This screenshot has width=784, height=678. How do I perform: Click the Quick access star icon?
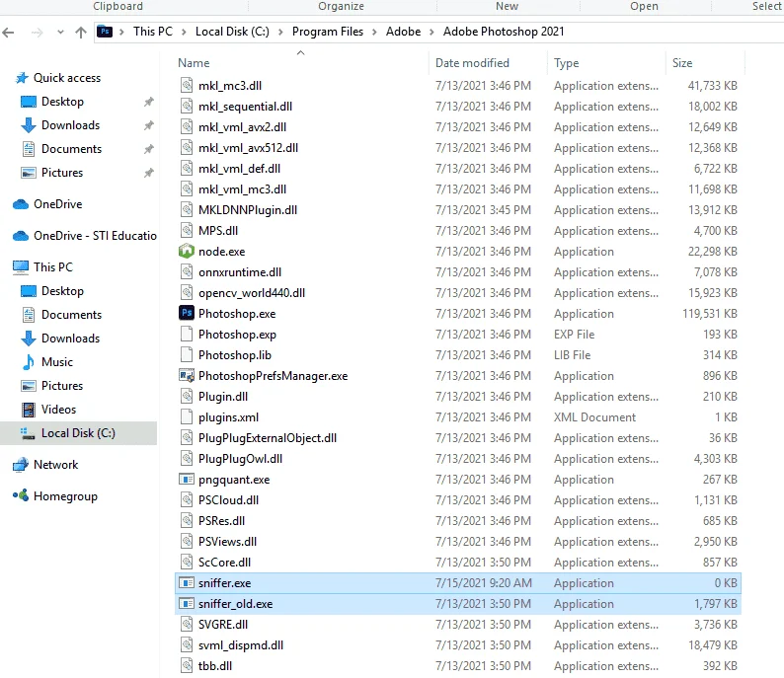coord(22,78)
